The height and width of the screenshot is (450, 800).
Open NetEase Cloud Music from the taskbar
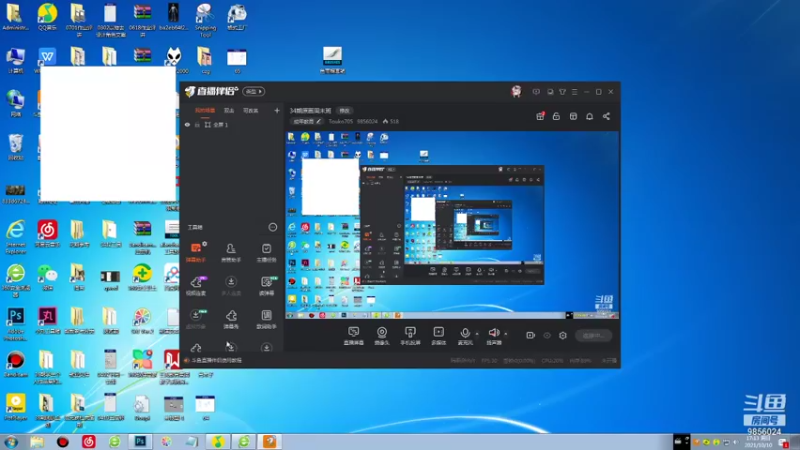click(89, 441)
